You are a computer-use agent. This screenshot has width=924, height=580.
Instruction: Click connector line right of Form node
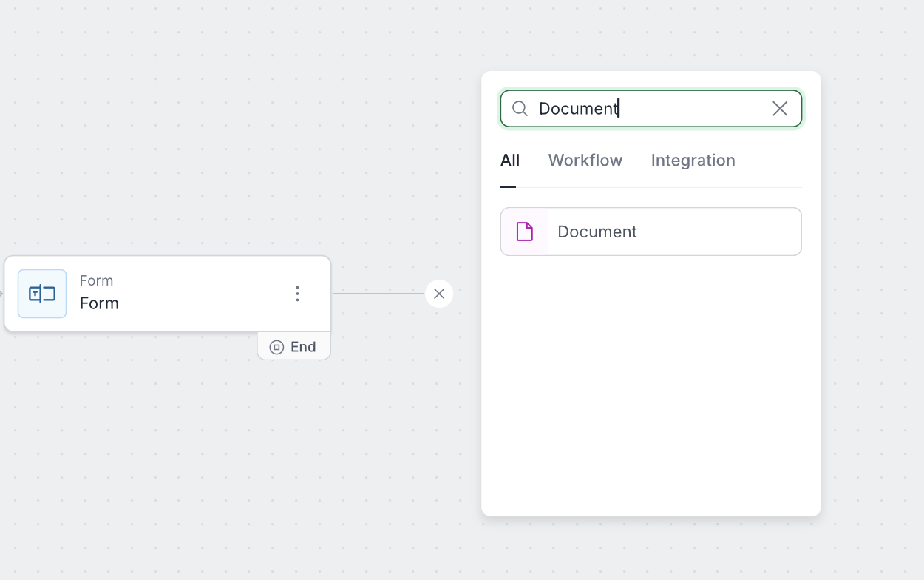point(377,294)
